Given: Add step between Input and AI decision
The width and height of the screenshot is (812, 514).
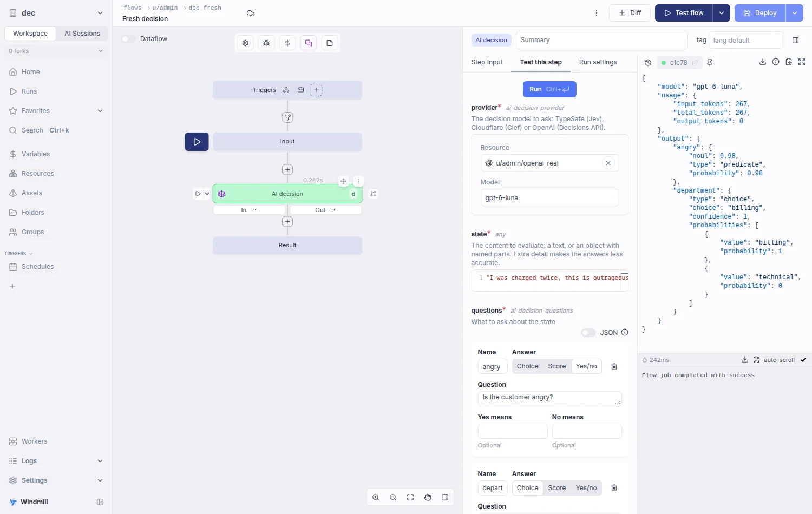Looking at the screenshot, I should click(287, 169).
